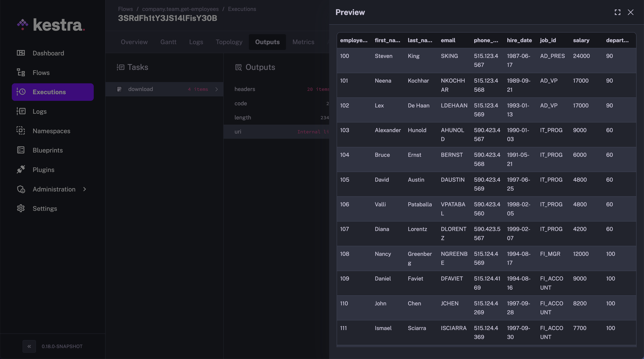Expand the download task chevron
The height and width of the screenshot is (359, 644).
tap(216, 89)
